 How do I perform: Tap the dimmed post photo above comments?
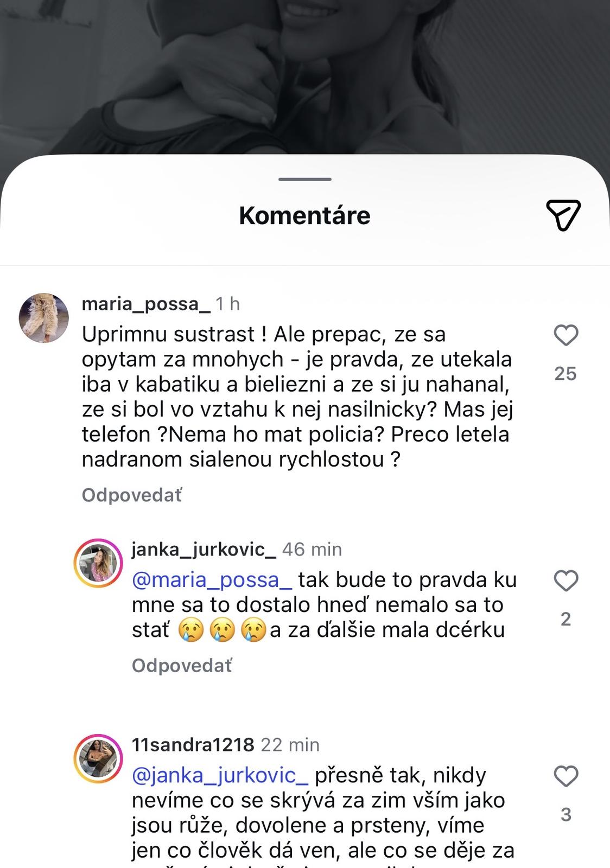(x=305, y=76)
